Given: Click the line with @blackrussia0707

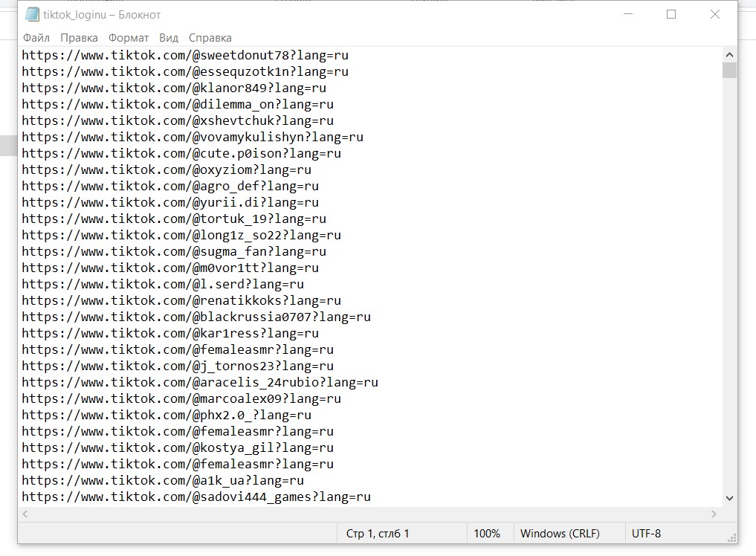Looking at the screenshot, I should tap(196, 317).
